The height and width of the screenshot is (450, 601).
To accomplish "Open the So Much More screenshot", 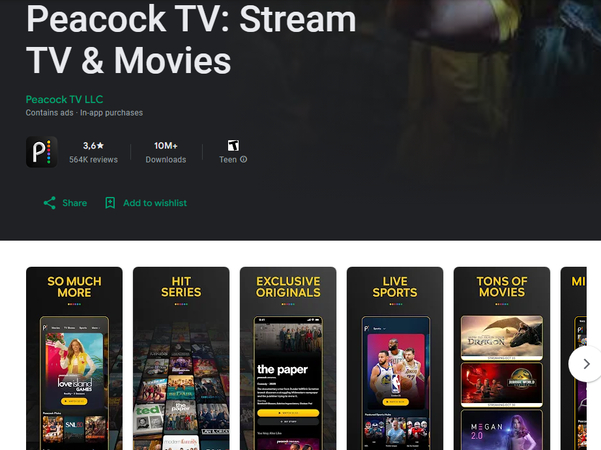I will coord(74,358).
